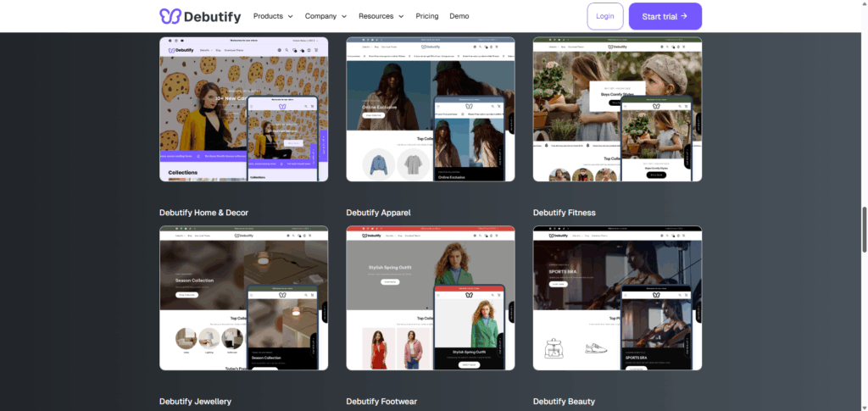Image resolution: width=868 pixels, height=411 pixels.
Task: Click the page vertical scrollbar thumb
Action: click(x=864, y=229)
